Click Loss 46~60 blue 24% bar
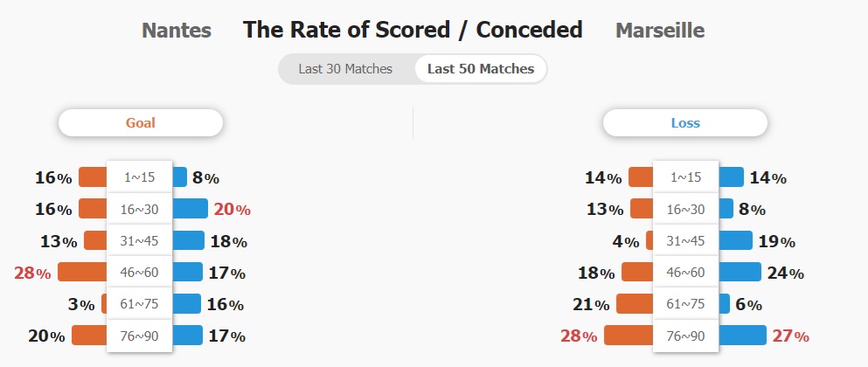This screenshot has width=868, height=367. pos(740,272)
